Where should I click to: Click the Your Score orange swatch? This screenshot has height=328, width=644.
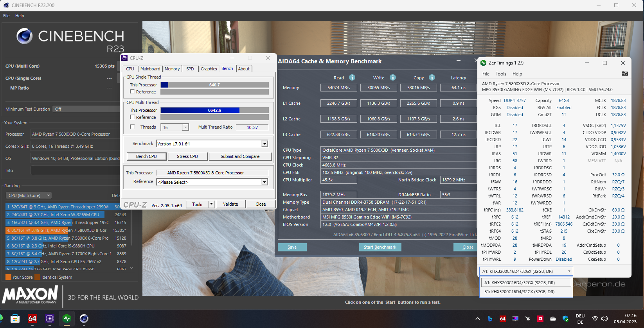pos(8,277)
